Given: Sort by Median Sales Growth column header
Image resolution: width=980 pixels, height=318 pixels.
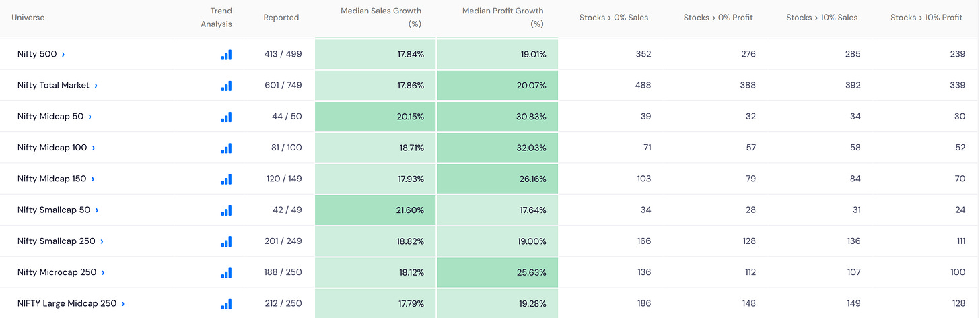Looking at the screenshot, I should (x=381, y=18).
